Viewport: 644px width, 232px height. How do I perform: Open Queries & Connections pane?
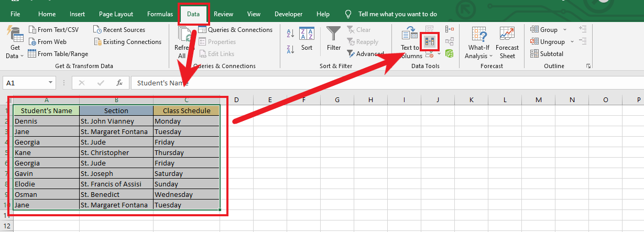point(236,30)
